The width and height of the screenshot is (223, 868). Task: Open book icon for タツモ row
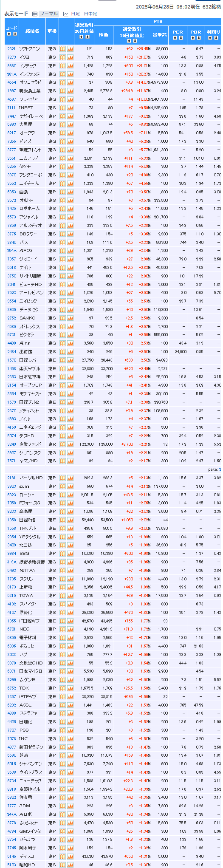pyautogui.click(x=62, y=166)
